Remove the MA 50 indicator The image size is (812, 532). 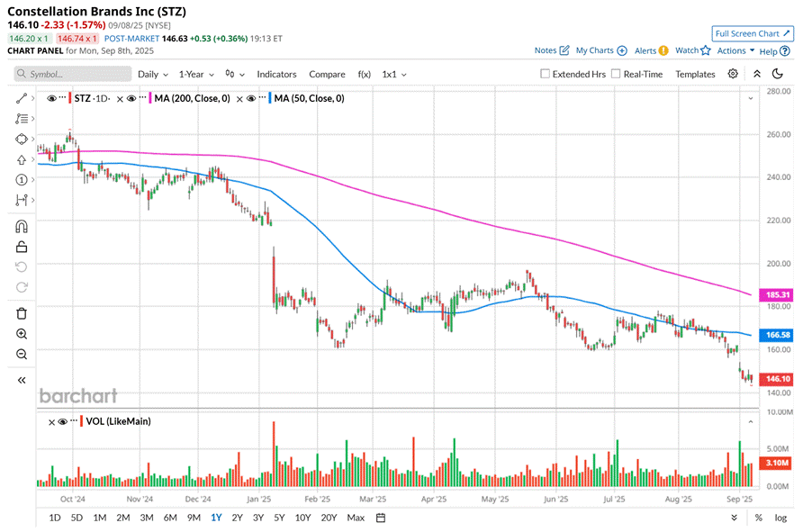239,98
